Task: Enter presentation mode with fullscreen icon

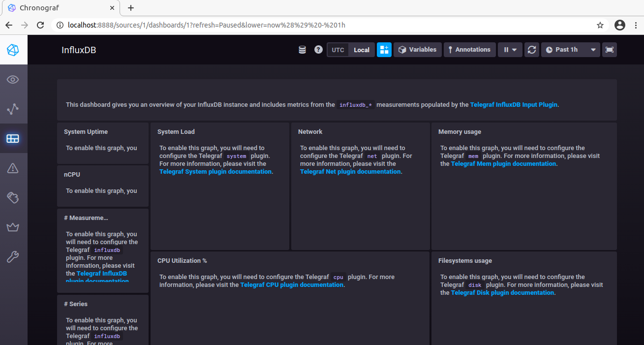Action: pyautogui.click(x=609, y=50)
